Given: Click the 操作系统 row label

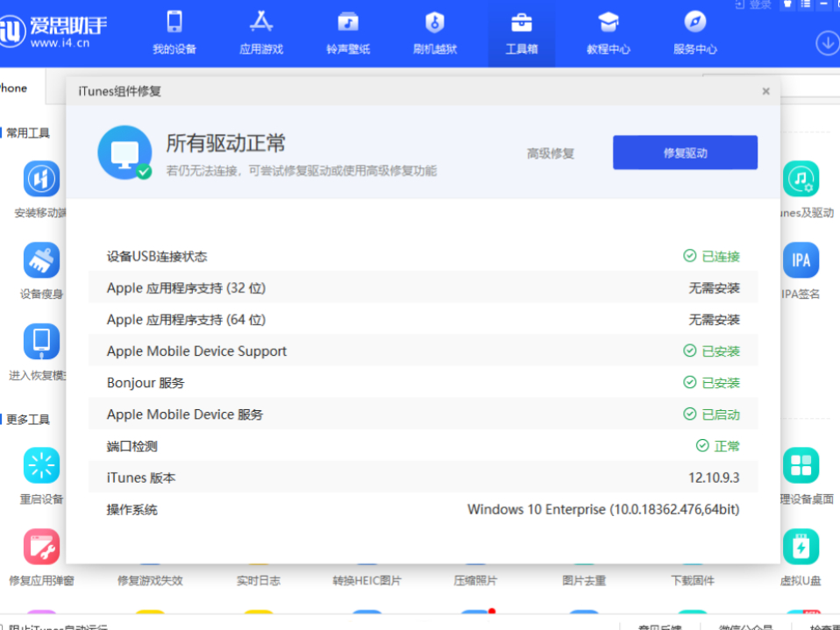Looking at the screenshot, I should coord(132,509).
